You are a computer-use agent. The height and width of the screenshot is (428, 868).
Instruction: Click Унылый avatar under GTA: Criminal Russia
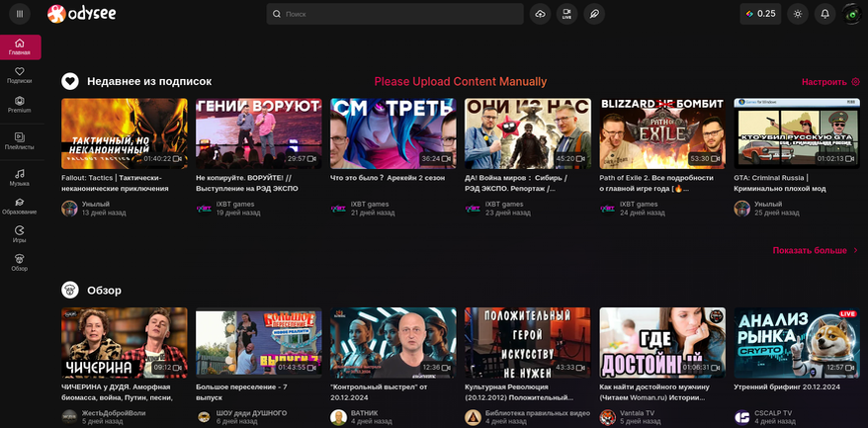click(741, 209)
